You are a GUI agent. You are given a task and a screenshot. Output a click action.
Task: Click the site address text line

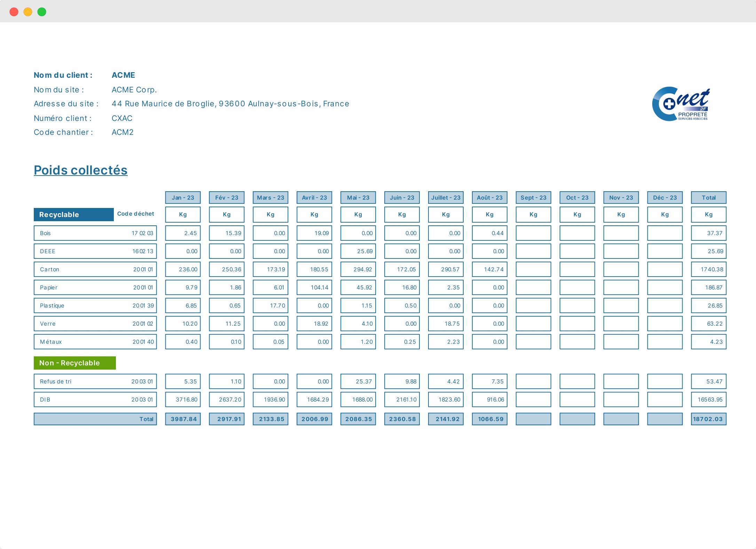click(x=230, y=104)
